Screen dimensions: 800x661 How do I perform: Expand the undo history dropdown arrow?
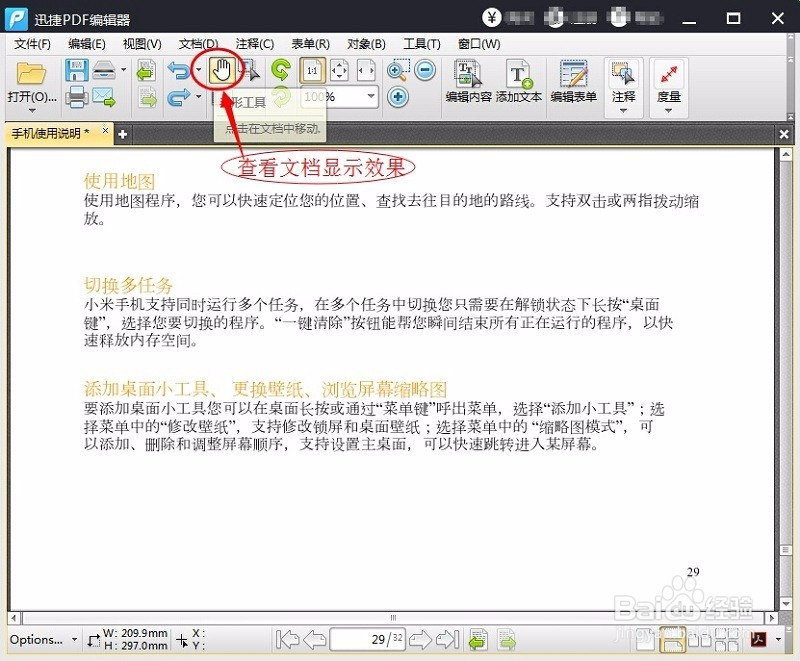pyautogui.click(x=198, y=70)
